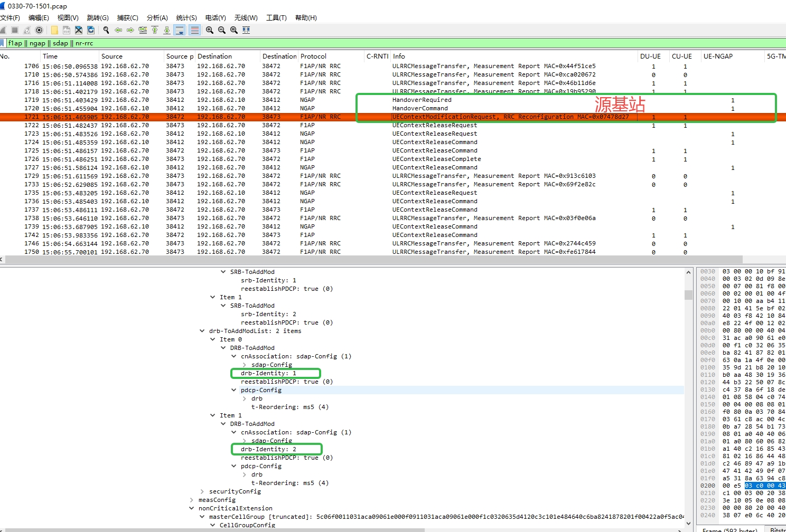Save this capture file
786x532 pixels.
67,30
